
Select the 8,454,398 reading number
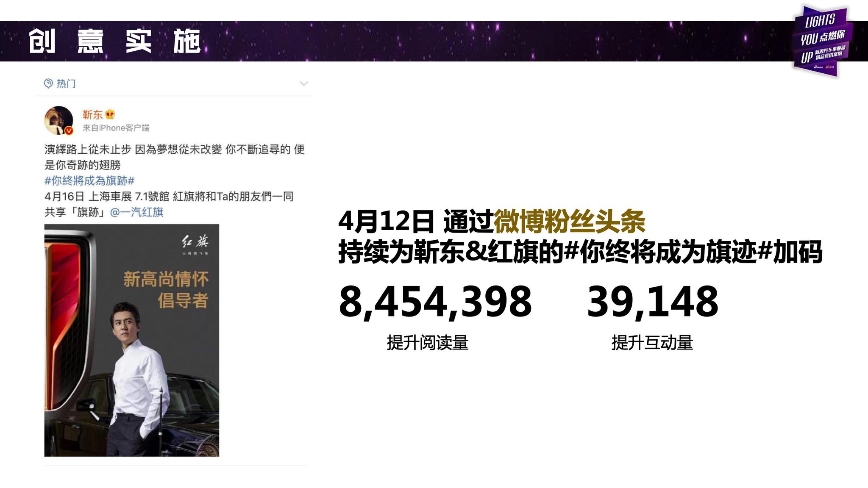(x=435, y=302)
